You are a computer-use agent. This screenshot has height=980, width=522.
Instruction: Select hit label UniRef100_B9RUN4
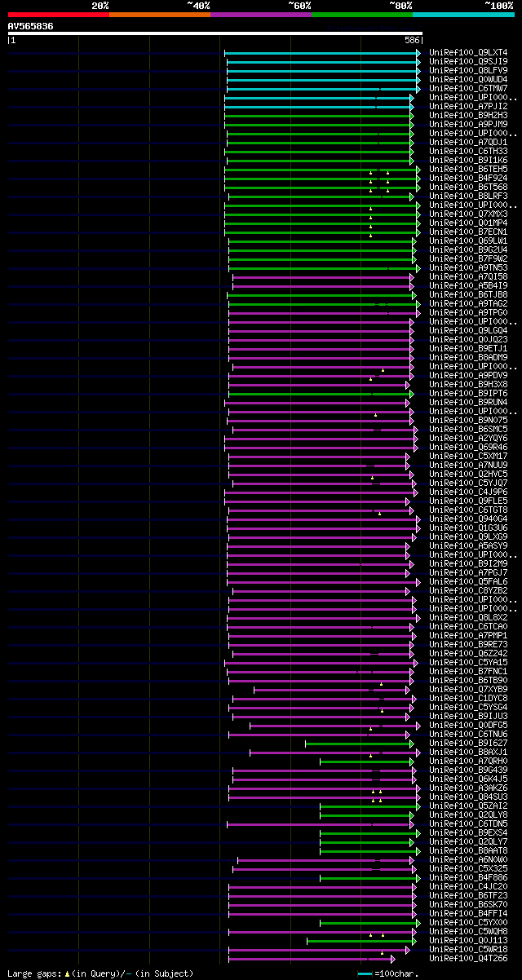pos(468,402)
